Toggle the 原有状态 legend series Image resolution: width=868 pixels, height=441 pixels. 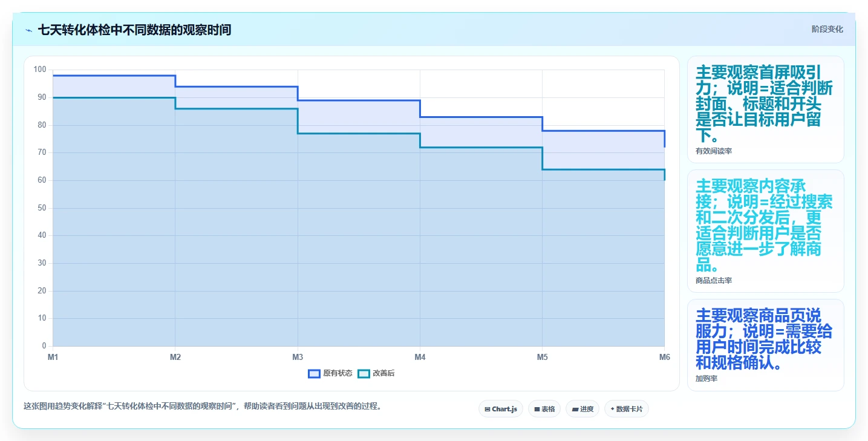click(330, 374)
